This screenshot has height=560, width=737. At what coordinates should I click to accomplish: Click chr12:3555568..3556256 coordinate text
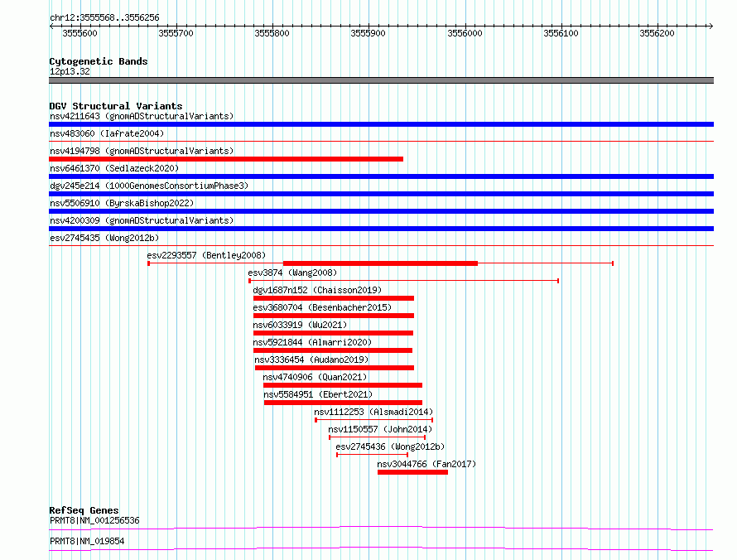pyautogui.click(x=104, y=18)
